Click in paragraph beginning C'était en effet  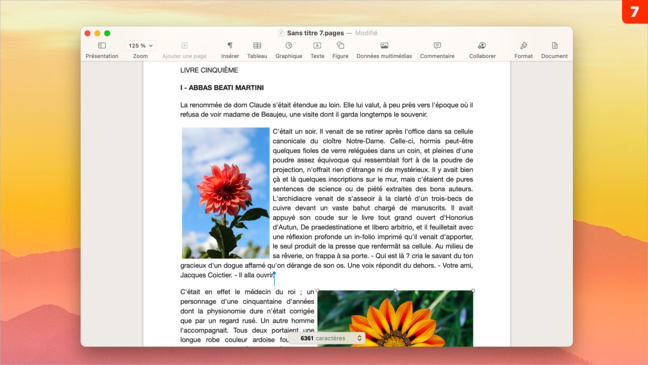[x=247, y=316]
